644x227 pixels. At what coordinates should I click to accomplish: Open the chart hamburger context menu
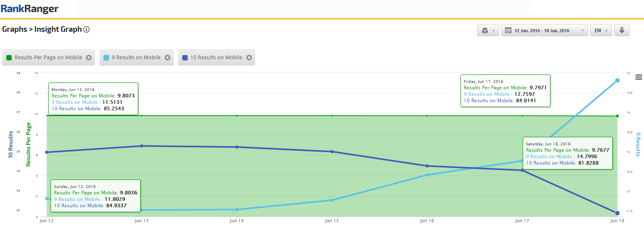[x=638, y=77]
